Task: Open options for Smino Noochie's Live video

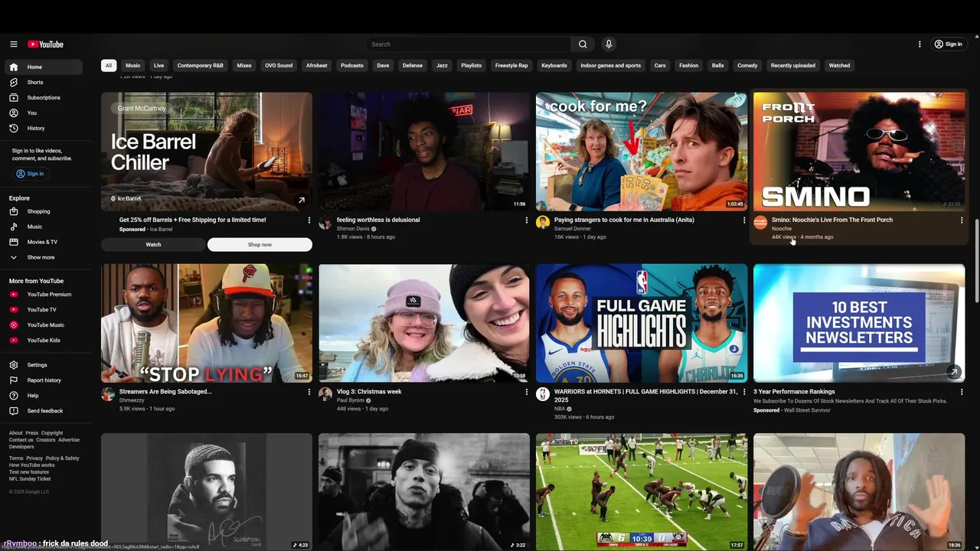Action: pos(962,220)
